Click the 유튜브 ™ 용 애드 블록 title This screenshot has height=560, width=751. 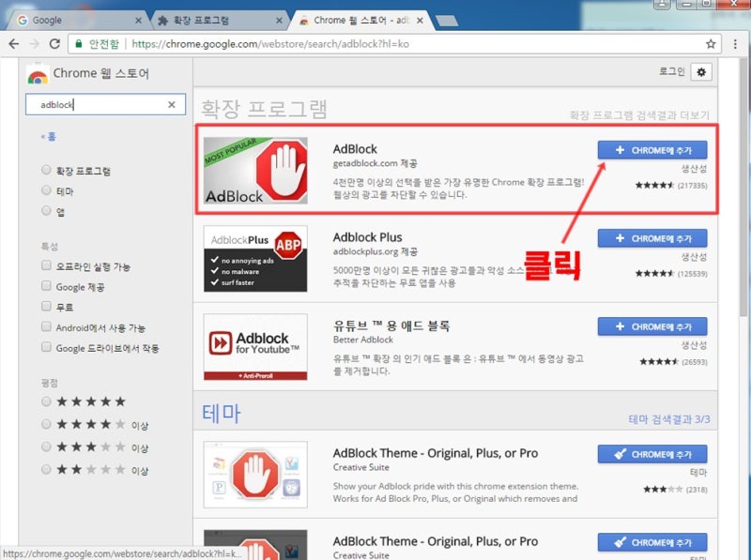click(391, 325)
